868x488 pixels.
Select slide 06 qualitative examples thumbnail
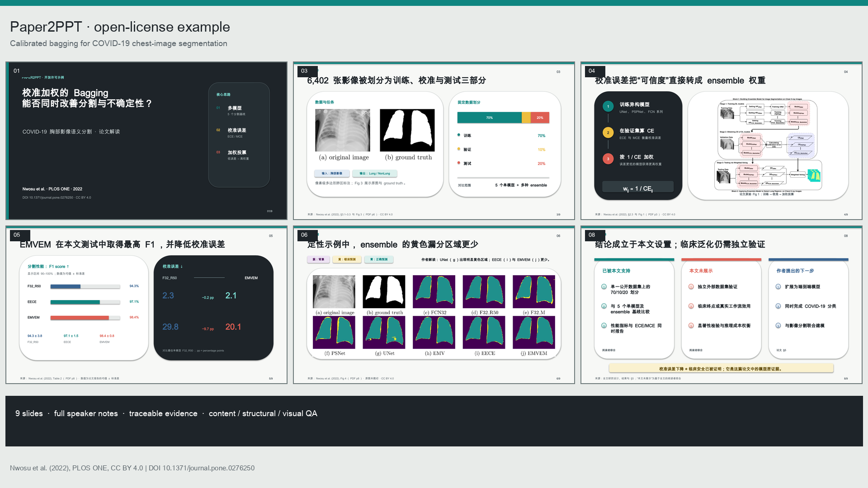tap(434, 305)
